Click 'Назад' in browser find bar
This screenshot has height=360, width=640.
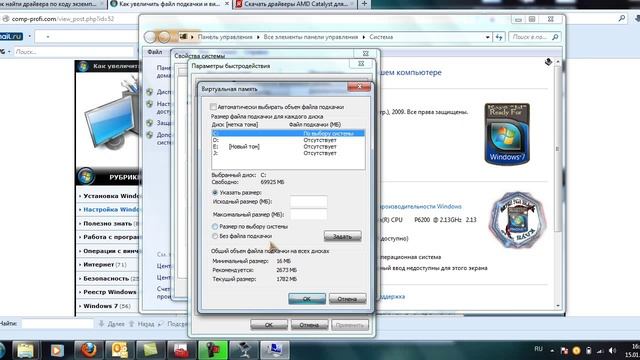point(142,324)
